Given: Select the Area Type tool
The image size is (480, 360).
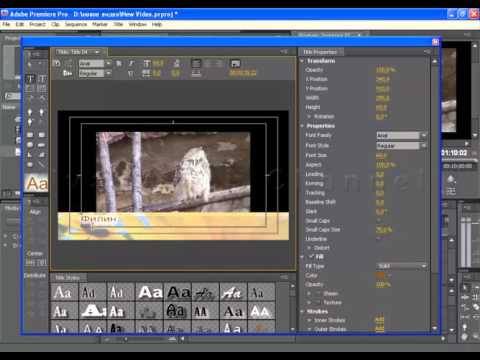Looking at the screenshot, I should coord(30,88).
